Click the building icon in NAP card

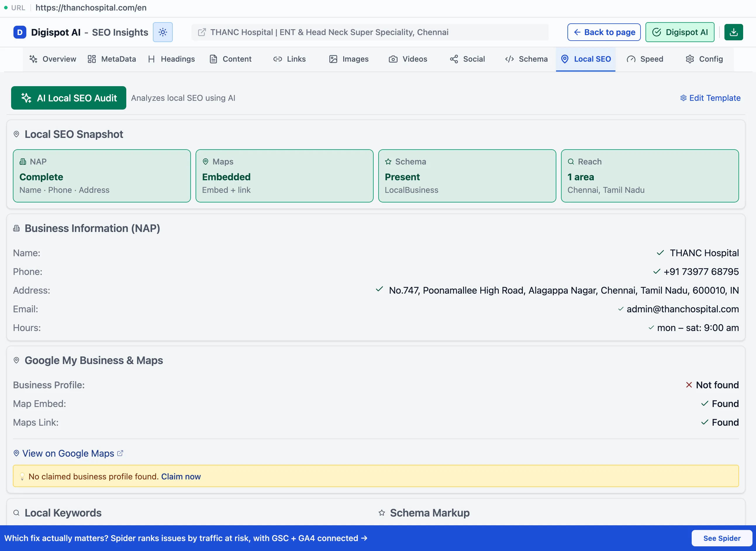pyautogui.click(x=23, y=162)
